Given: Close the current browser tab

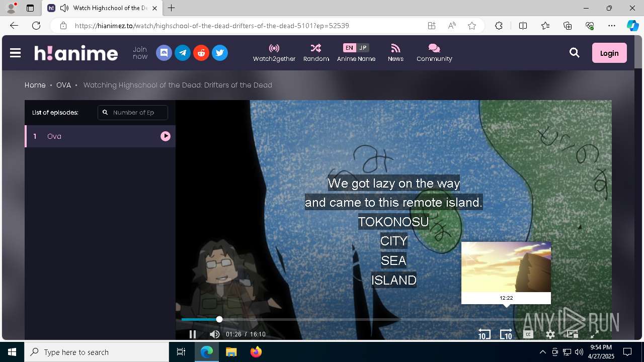Looking at the screenshot, I should pyautogui.click(x=154, y=8).
